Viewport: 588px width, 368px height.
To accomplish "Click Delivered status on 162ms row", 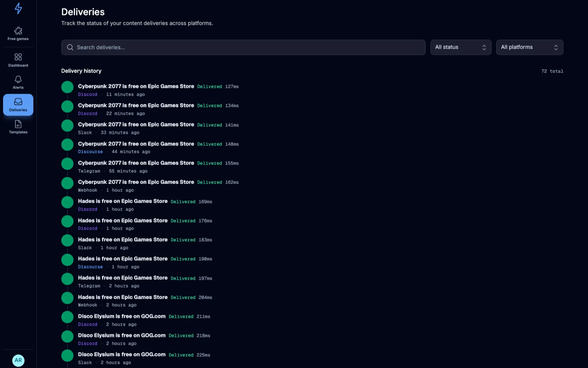I will [x=209, y=183].
